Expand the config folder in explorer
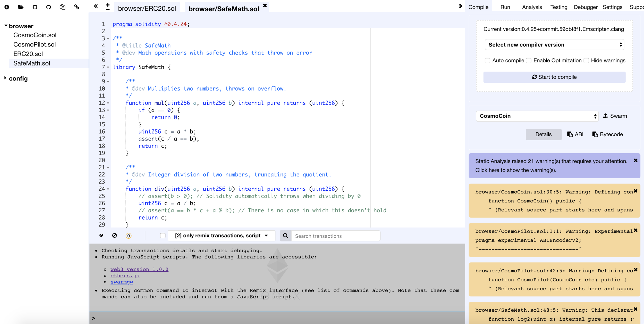The image size is (644, 324). 18,78
